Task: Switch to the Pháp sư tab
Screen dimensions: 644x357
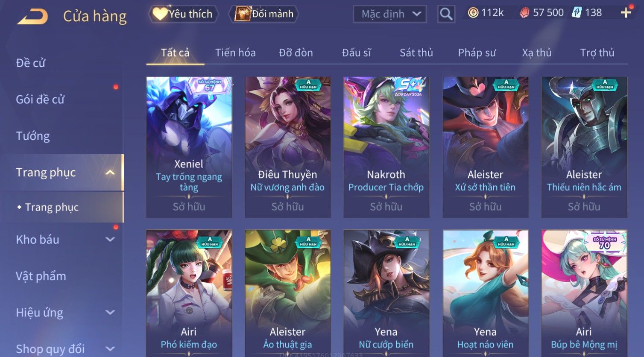Action: tap(477, 53)
